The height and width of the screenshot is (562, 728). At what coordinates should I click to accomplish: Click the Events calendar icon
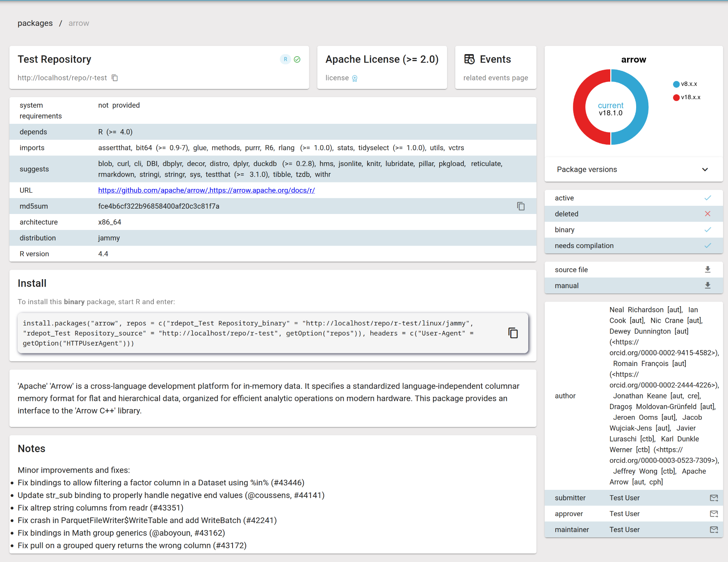coord(469,59)
